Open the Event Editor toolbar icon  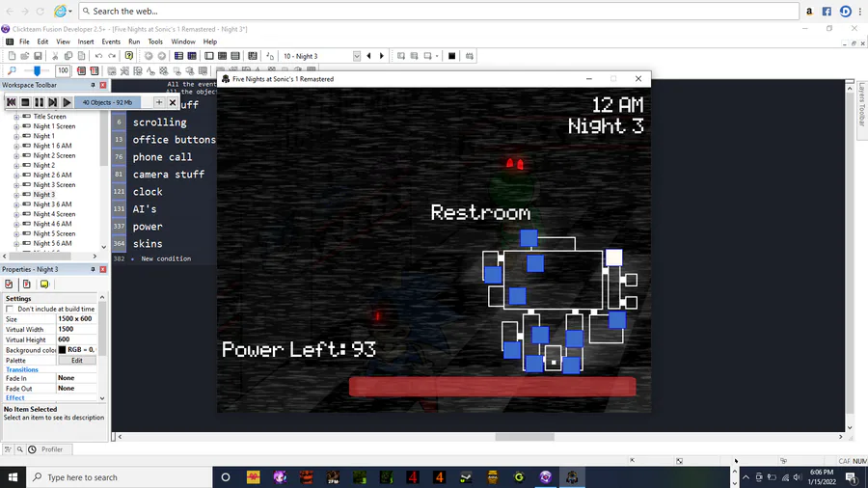tap(222, 56)
